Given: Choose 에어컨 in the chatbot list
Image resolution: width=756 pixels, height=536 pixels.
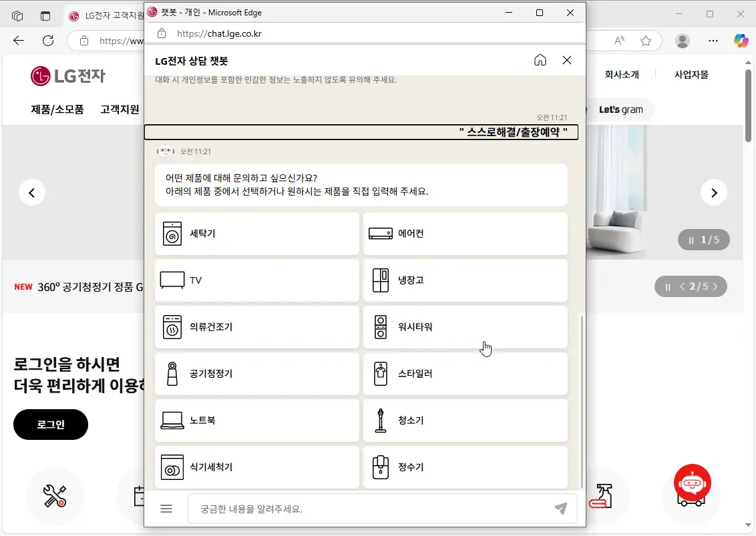Looking at the screenshot, I should 465,234.
